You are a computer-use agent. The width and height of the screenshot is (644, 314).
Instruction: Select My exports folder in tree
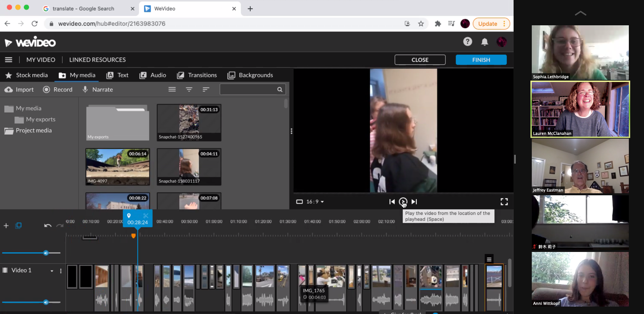35,119
